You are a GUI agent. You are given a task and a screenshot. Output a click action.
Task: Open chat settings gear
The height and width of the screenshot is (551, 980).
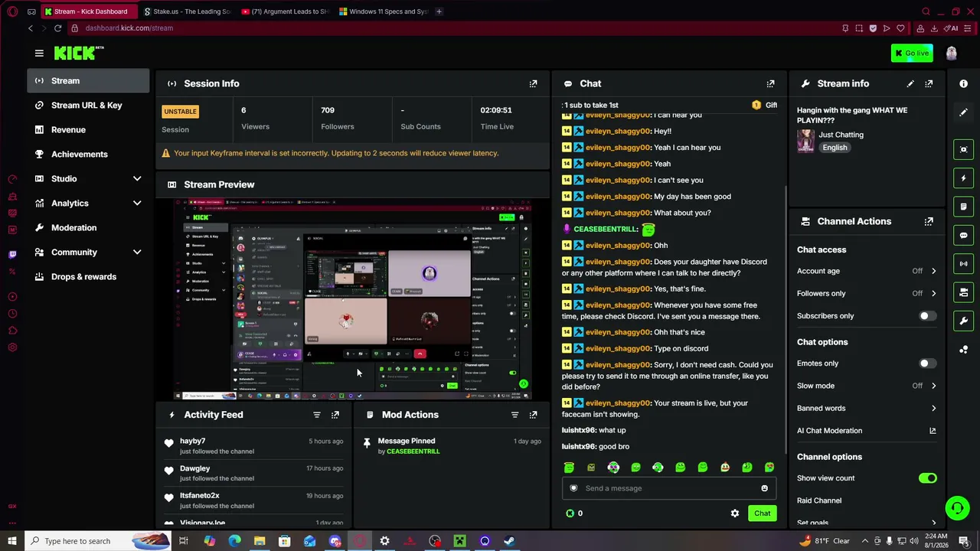click(735, 514)
